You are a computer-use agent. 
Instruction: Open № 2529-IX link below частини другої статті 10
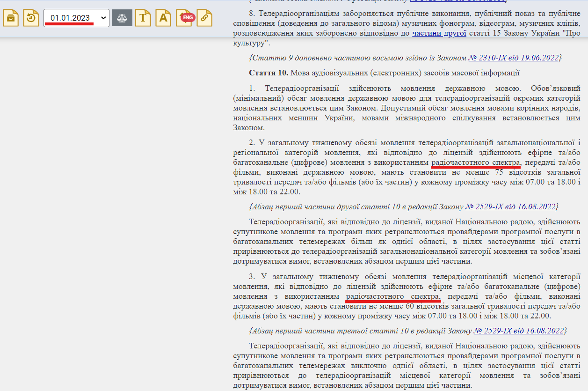click(x=509, y=205)
